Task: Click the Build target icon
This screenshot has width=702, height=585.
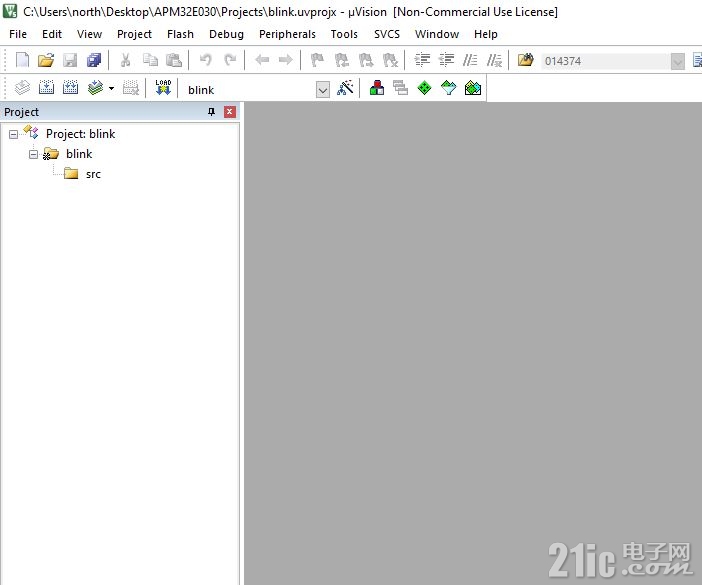Action: pos(47,88)
